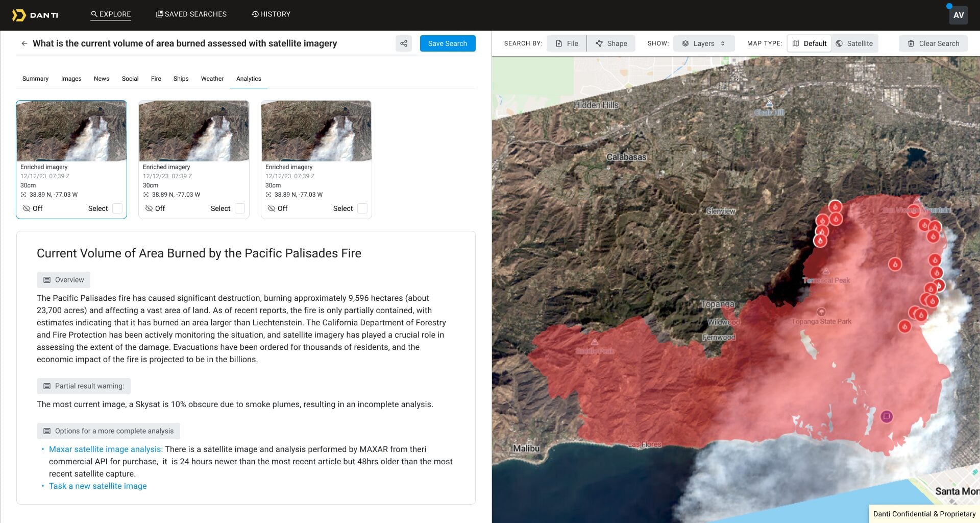
Task: Click the share icon beside Save Search
Action: point(403,43)
